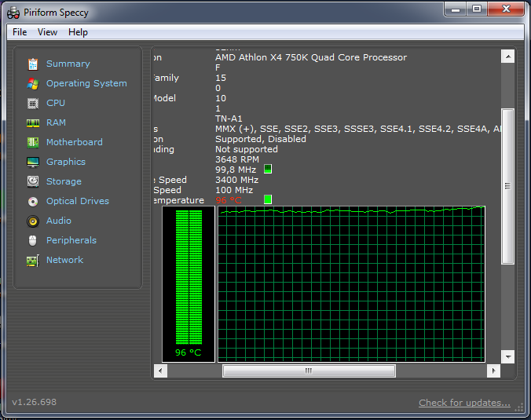Click the Summary clipboard icon
The width and height of the screenshot is (531, 420).
point(32,64)
